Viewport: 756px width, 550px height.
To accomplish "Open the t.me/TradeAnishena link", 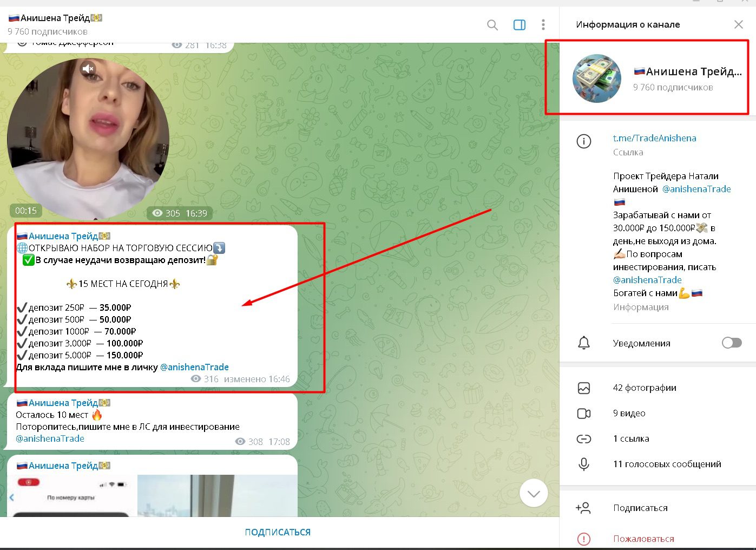I will click(x=654, y=138).
